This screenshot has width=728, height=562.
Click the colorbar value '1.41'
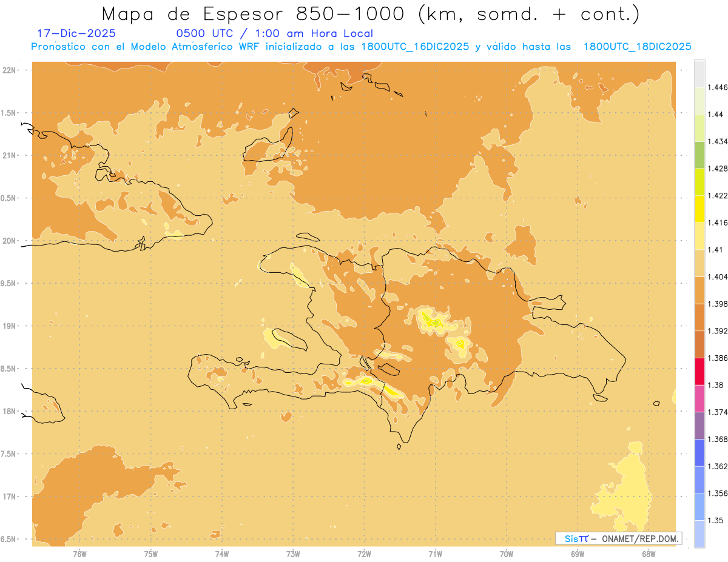coord(716,250)
